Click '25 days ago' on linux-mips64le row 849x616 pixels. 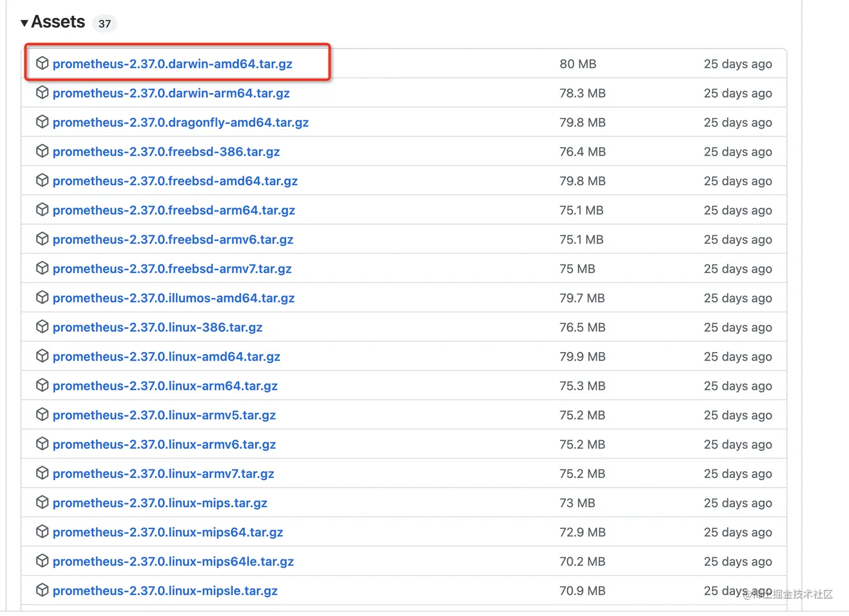pos(738,562)
